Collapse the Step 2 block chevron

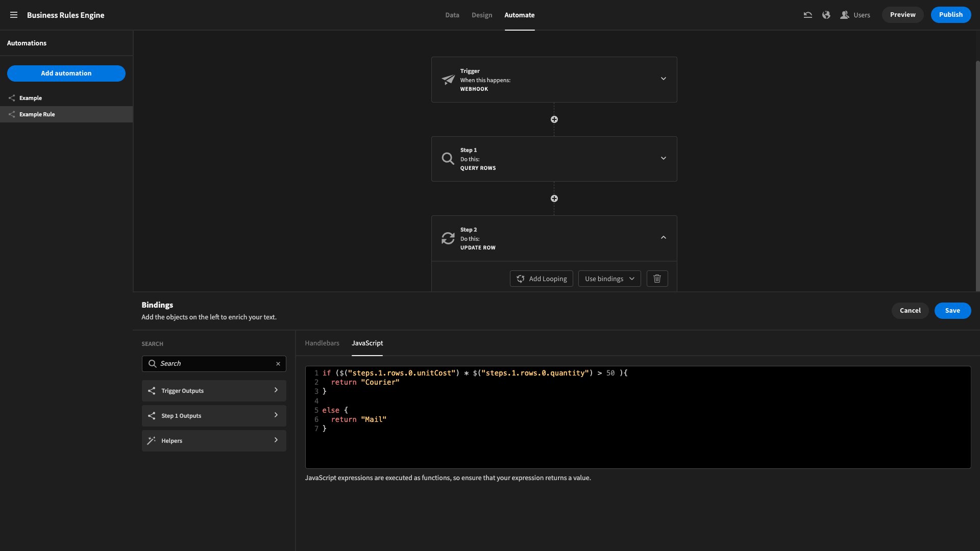[663, 237]
